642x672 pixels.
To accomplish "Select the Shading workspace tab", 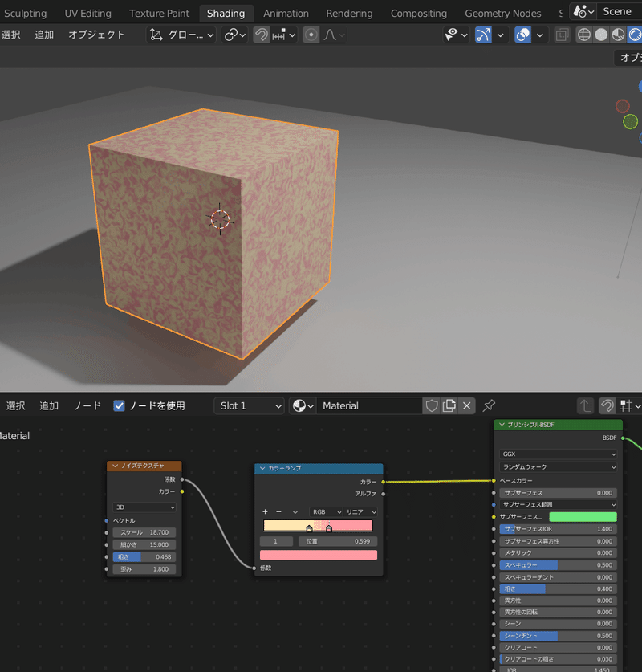I will [226, 14].
